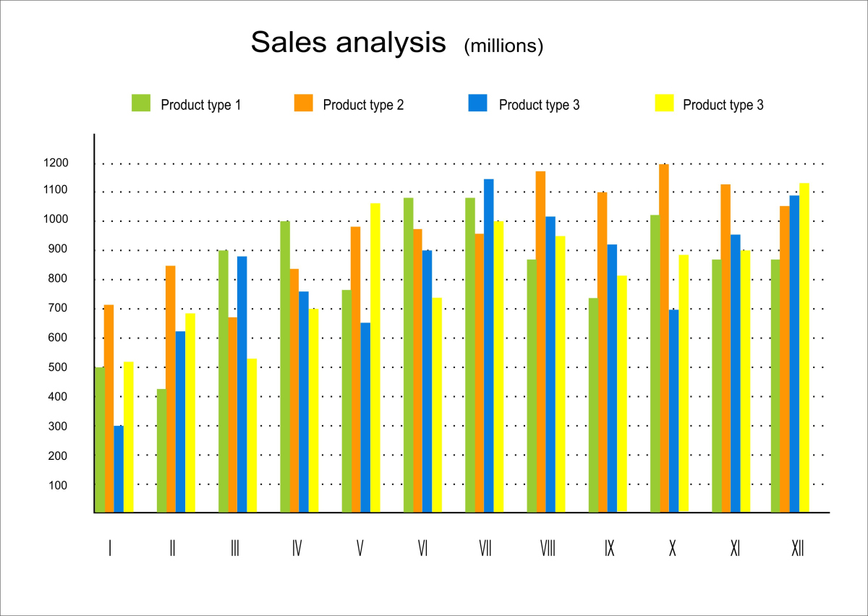Select the yellow bar in month V
This screenshot has width=868, height=616.
pyautogui.click(x=375, y=358)
